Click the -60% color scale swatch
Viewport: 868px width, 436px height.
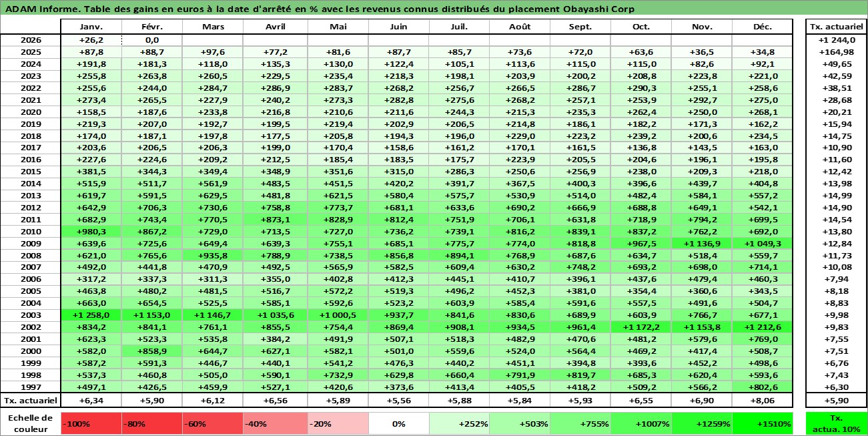point(212,423)
